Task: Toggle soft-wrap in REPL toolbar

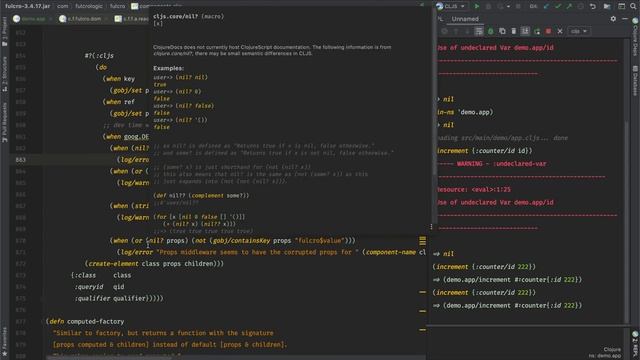Action: [478, 31]
